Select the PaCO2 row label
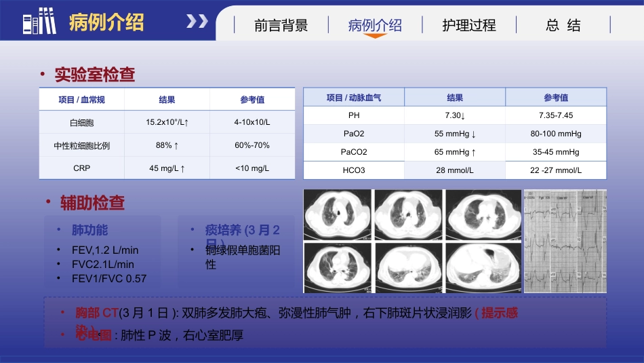644x363 pixels. coord(354,152)
